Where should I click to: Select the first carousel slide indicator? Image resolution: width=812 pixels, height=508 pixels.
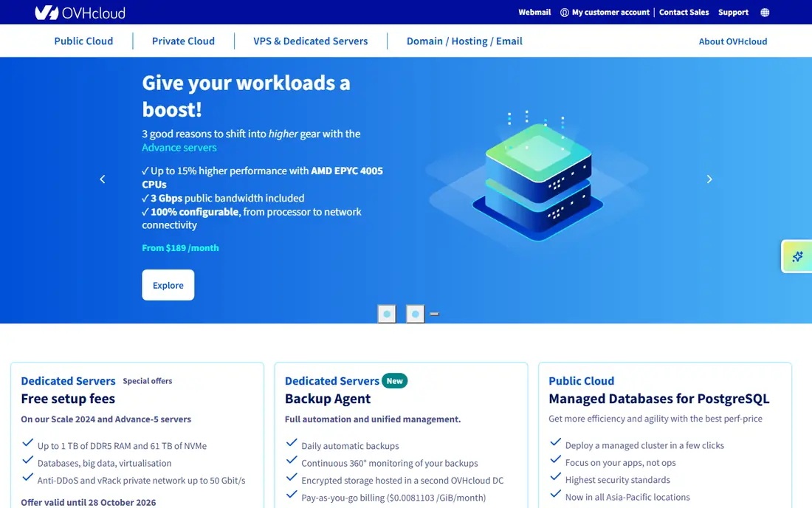click(387, 314)
